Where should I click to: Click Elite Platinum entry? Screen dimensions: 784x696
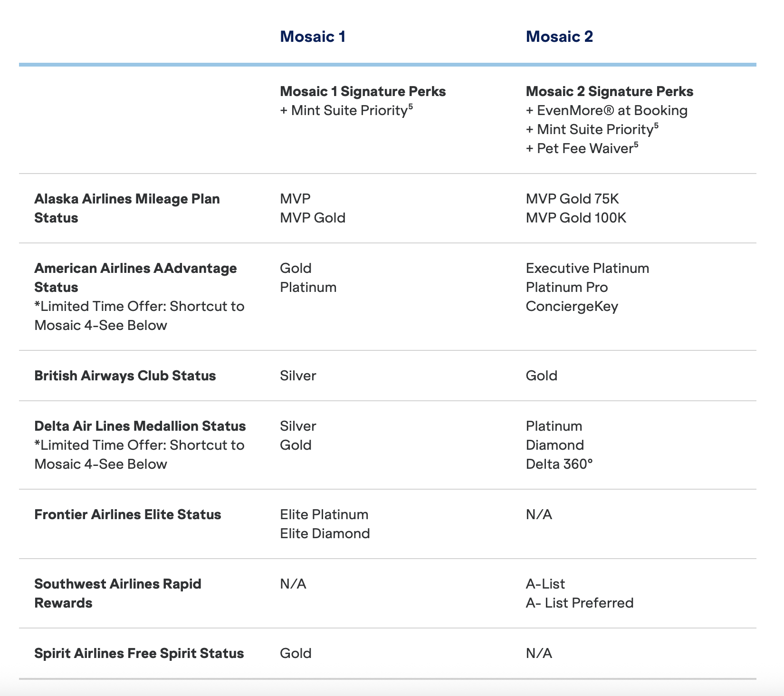tap(324, 514)
